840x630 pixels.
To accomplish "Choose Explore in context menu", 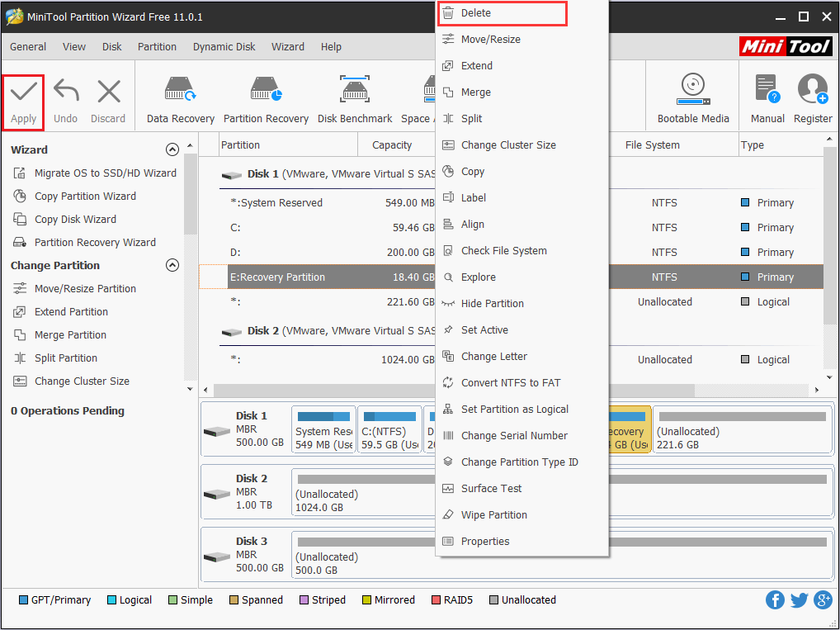I will pyautogui.click(x=521, y=277).
